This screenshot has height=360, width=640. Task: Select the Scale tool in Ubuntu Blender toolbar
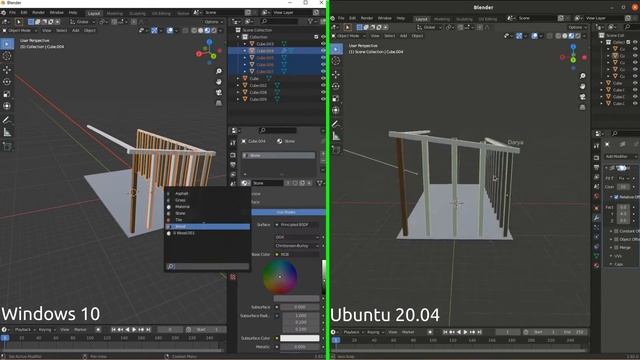[x=336, y=98]
